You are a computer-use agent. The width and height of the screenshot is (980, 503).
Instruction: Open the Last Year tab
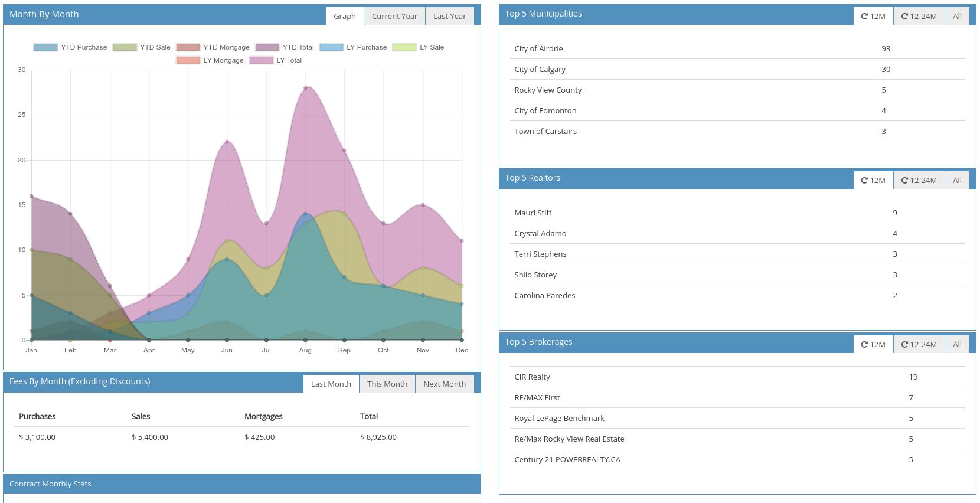coord(449,16)
